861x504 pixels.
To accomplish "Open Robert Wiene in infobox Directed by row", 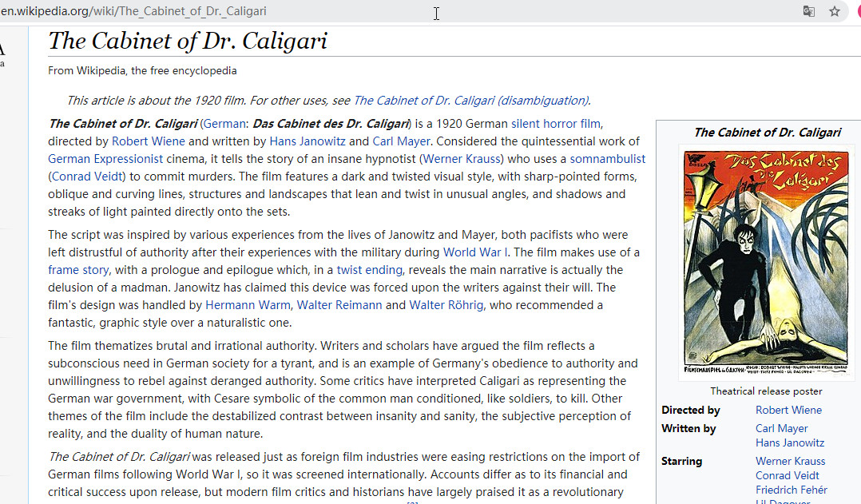I will tap(788, 410).
